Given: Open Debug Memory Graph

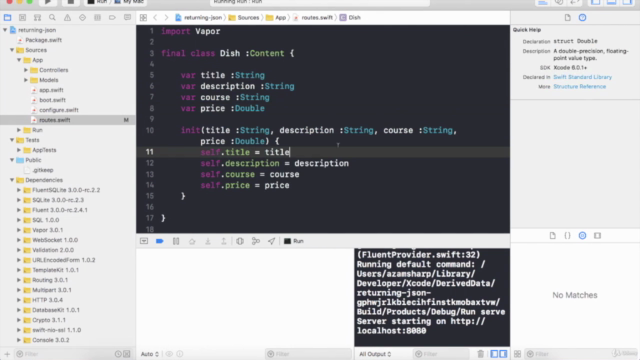Looking at the screenshot, I should click(x=256, y=241).
